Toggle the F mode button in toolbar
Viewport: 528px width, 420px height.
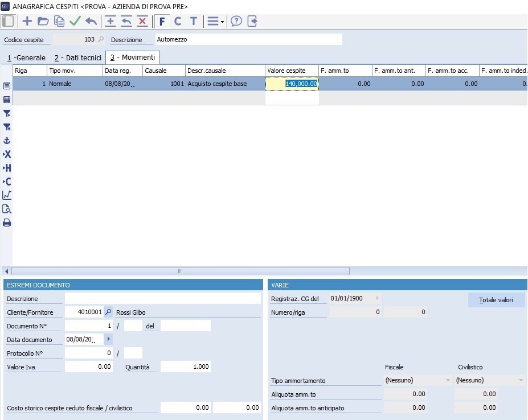(x=162, y=22)
